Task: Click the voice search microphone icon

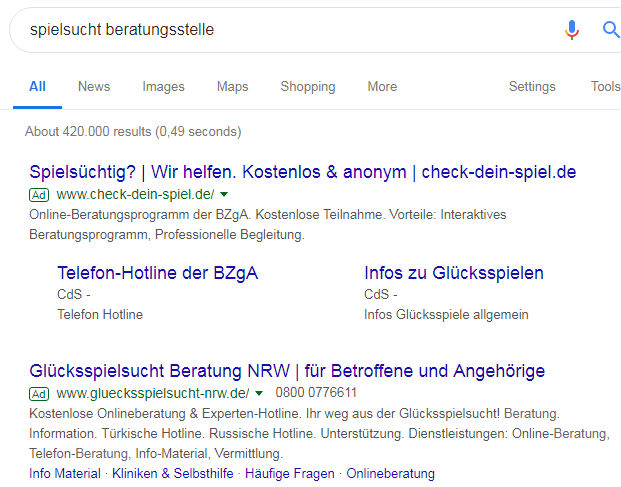Action: (x=572, y=30)
